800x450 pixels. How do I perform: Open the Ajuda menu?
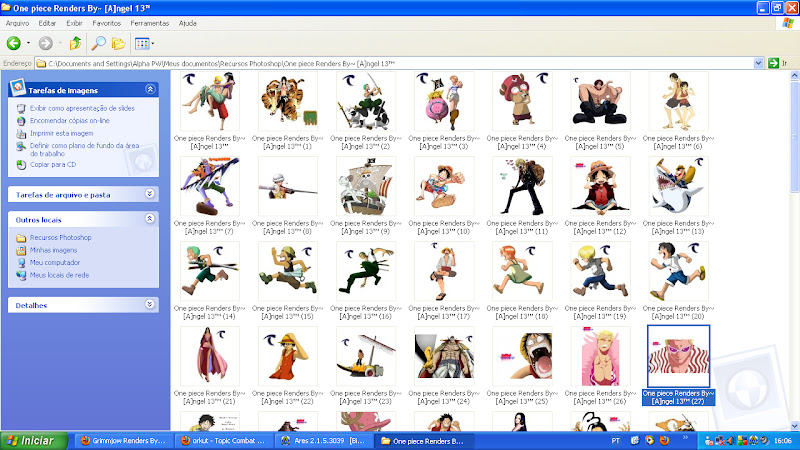point(188,23)
